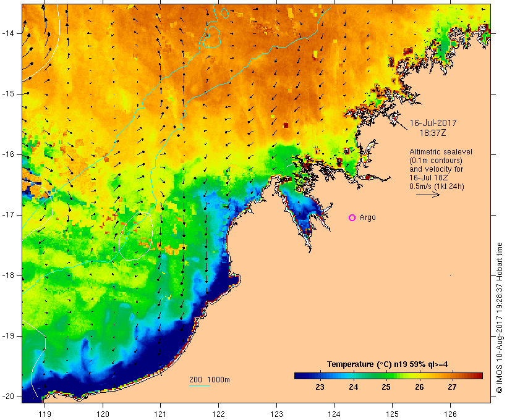Click the longitude label '120'

point(103,414)
